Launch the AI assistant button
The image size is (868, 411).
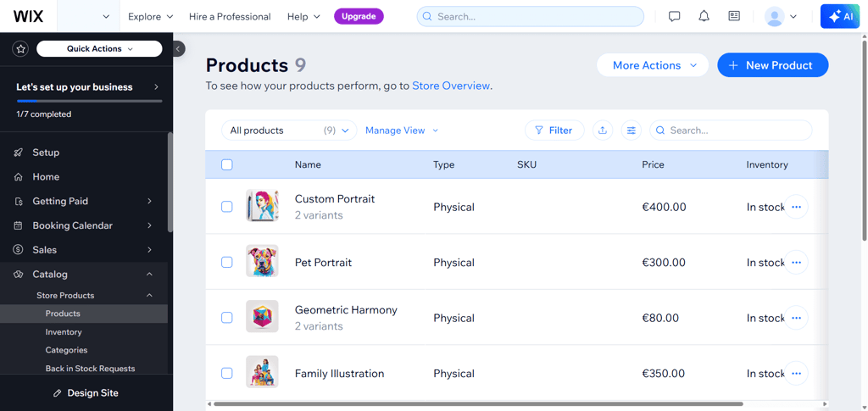coord(840,17)
